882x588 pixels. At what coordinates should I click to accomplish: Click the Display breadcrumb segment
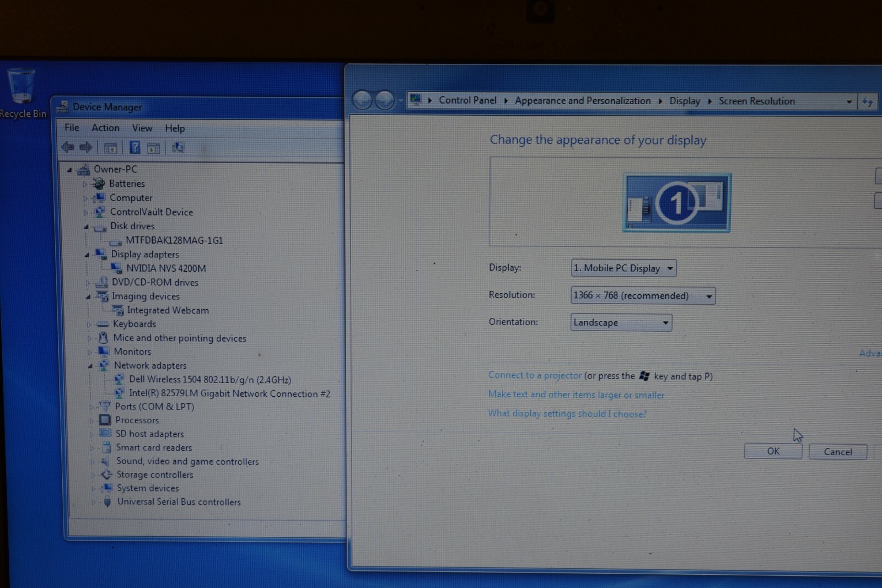pos(685,101)
